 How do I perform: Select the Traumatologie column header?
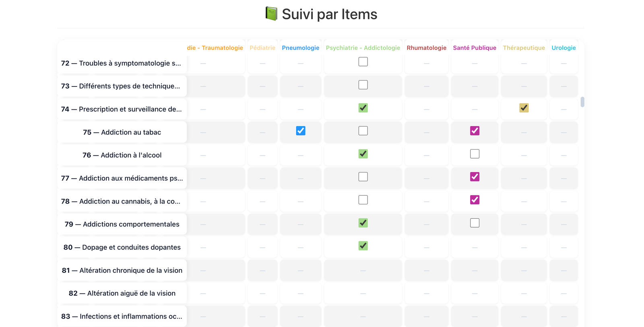point(215,48)
